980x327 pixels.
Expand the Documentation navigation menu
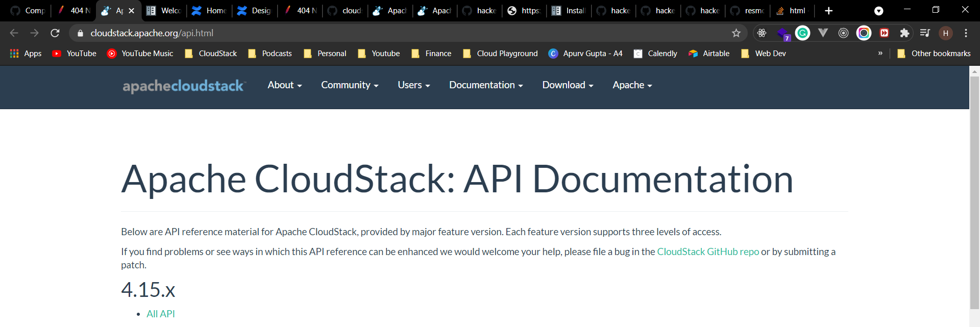[x=486, y=85]
